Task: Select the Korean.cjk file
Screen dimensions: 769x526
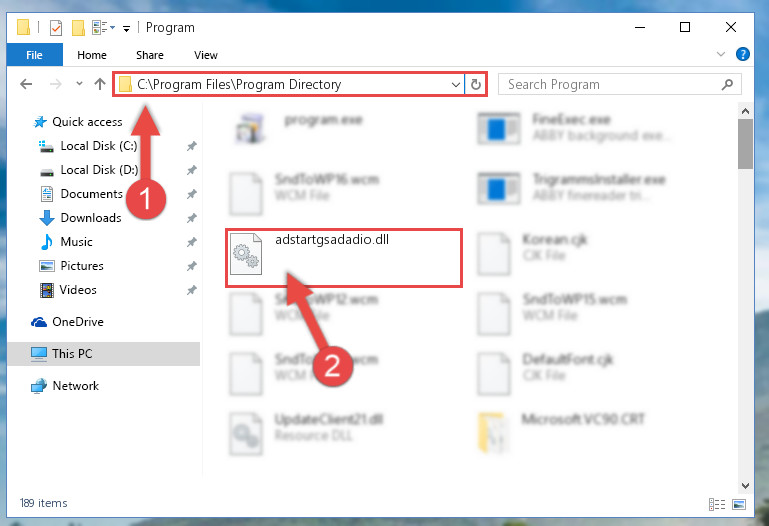Action: [554, 240]
